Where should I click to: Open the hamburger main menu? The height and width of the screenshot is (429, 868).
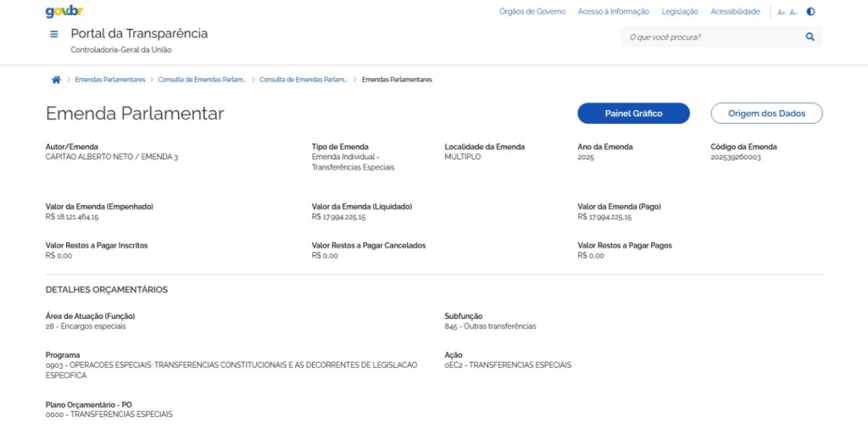point(54,35)
